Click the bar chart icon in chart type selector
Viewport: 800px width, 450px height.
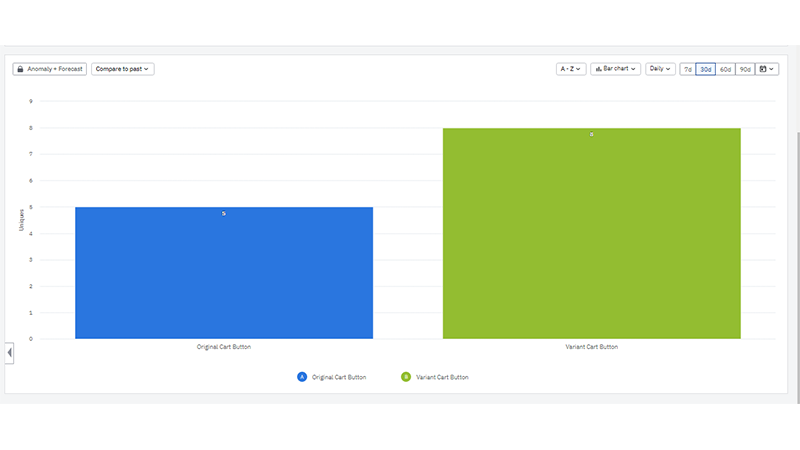[598, 69]
